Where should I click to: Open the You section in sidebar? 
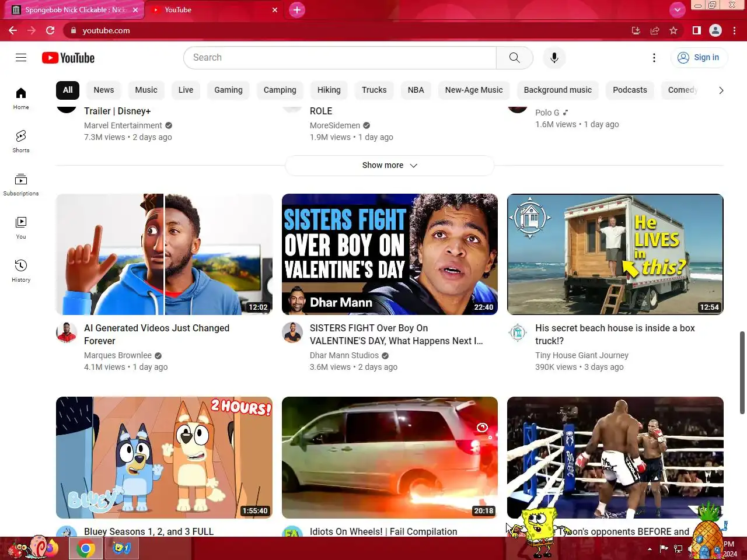[21, 228]
